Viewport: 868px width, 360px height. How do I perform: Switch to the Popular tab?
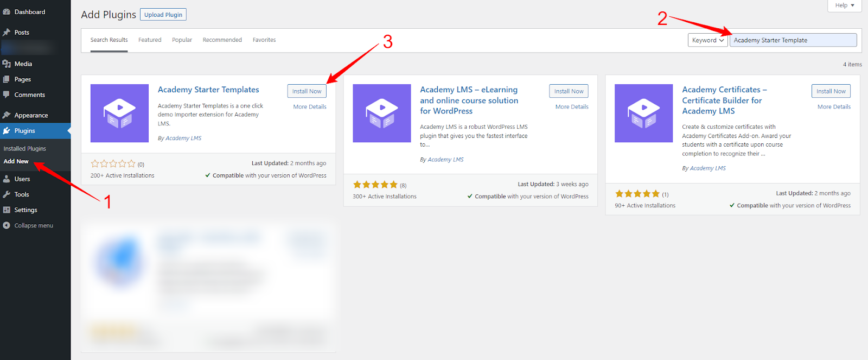coord(182,40)
